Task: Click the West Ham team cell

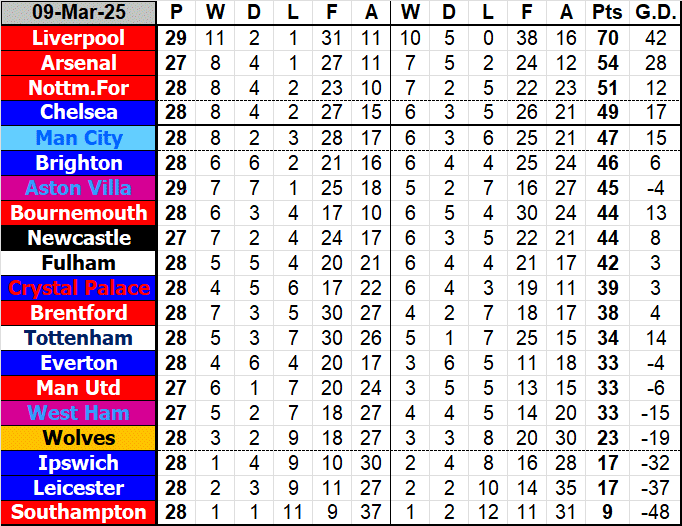Action: tap(79, 413)
